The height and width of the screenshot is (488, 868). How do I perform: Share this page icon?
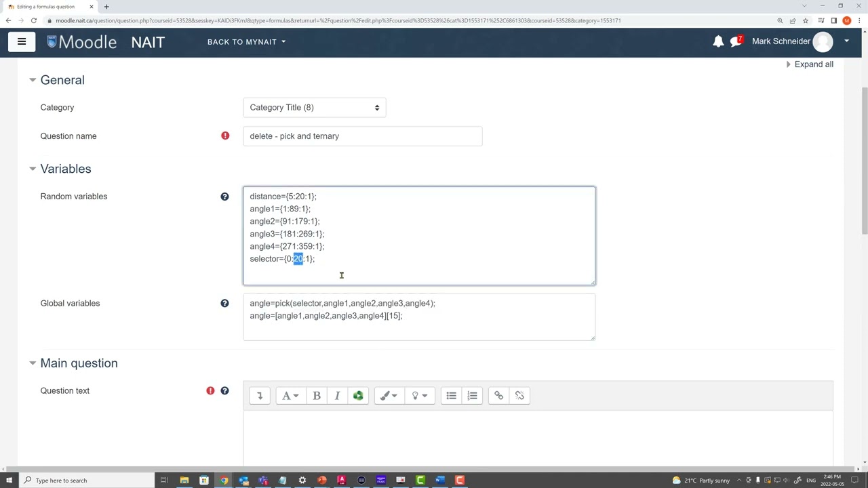(793, 20)
